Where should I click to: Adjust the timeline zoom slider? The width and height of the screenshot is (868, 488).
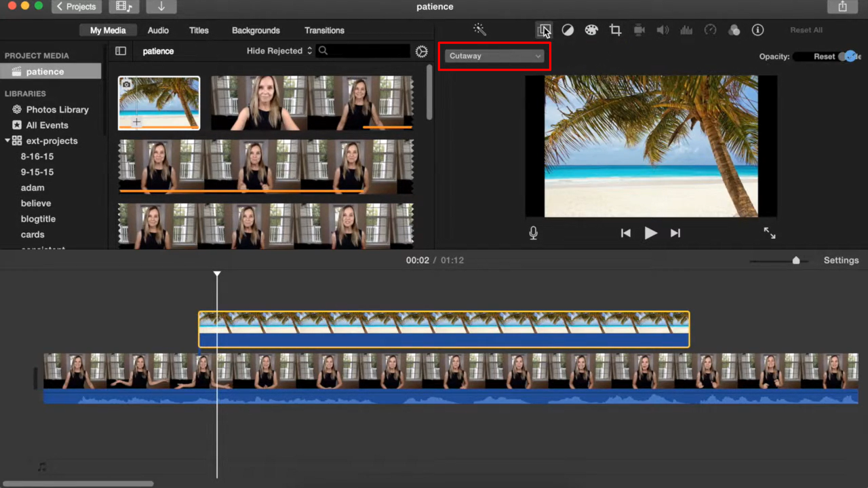[796, 261]
